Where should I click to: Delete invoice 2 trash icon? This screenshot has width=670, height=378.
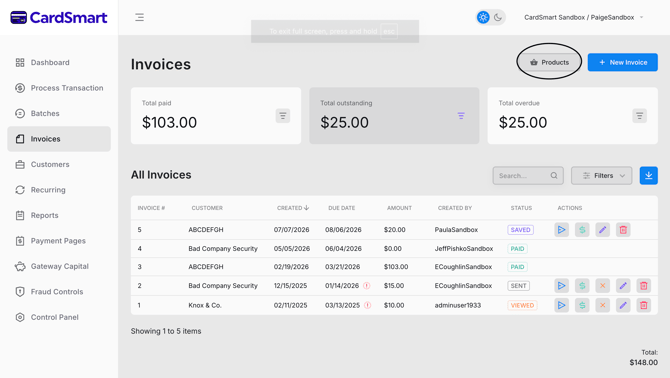[644, 286]
